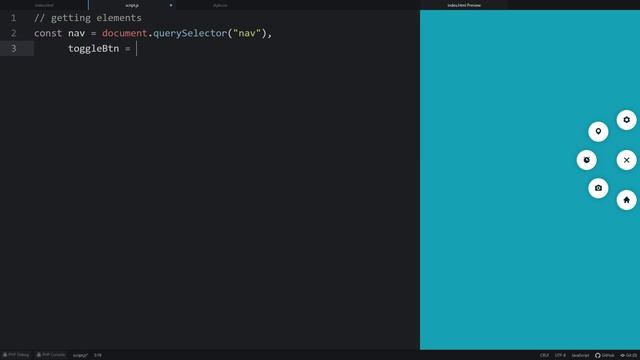Click the const keyword on line 2
This screenshot has width=640, height=360.
point(48,33)
